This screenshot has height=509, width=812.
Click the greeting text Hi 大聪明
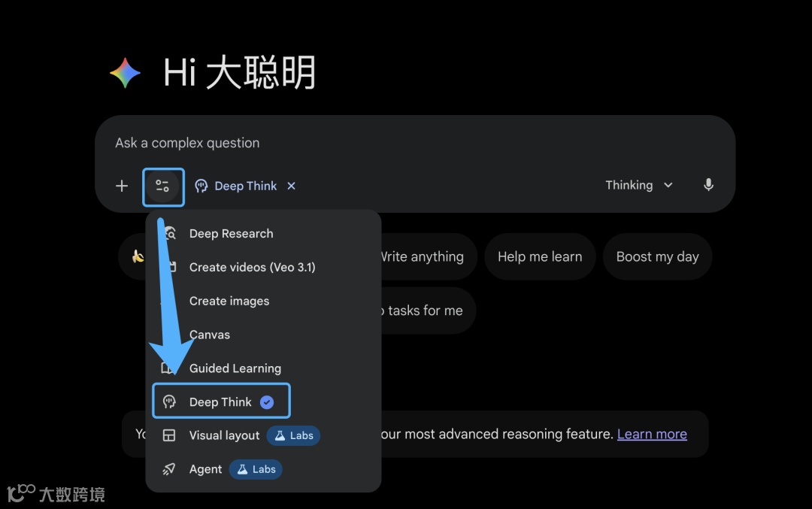pyautogui.click(x=239, y=72)
